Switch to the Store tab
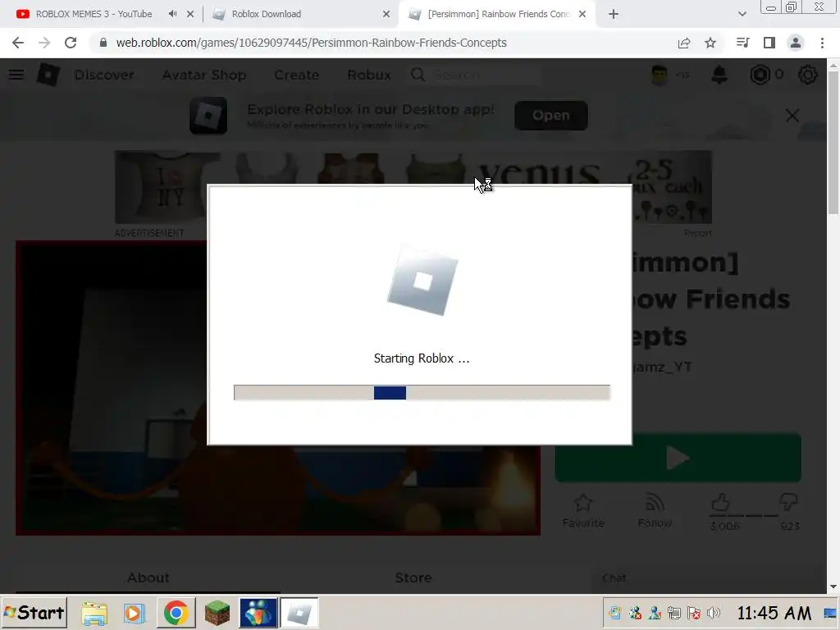840x630 pixels. (x=413, y=577)
